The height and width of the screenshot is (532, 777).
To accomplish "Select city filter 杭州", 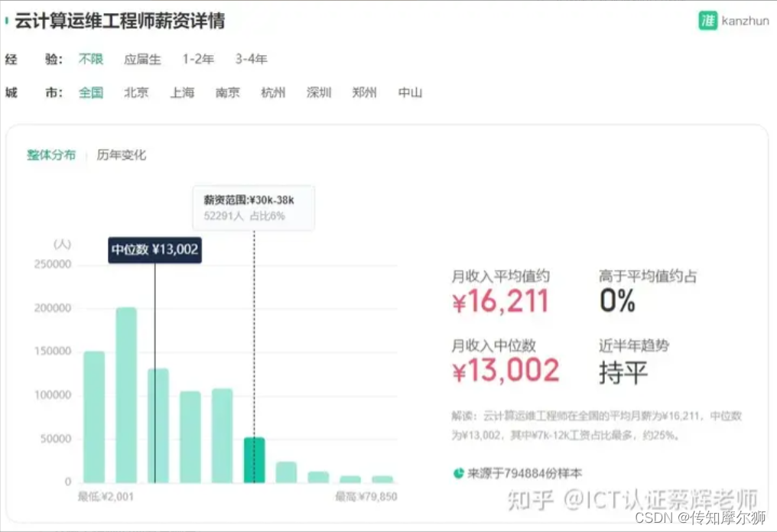I will coord(274,92).
